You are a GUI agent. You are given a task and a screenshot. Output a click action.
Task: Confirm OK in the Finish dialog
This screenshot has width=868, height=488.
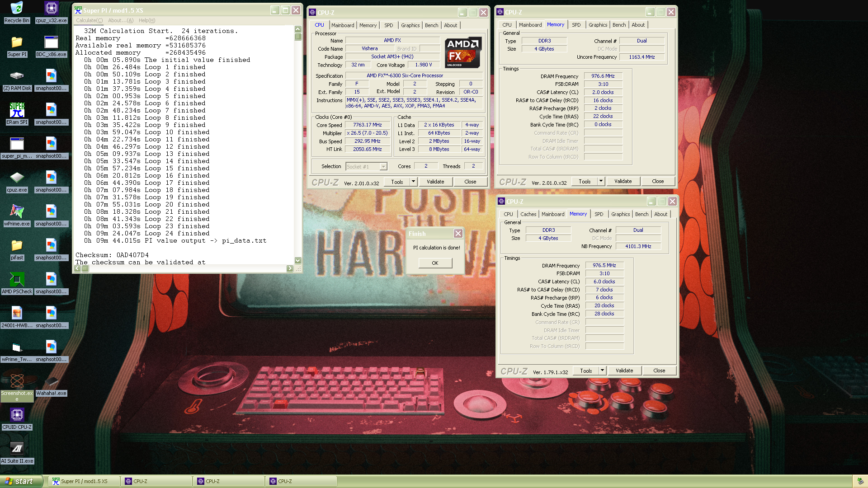point(435,263)
